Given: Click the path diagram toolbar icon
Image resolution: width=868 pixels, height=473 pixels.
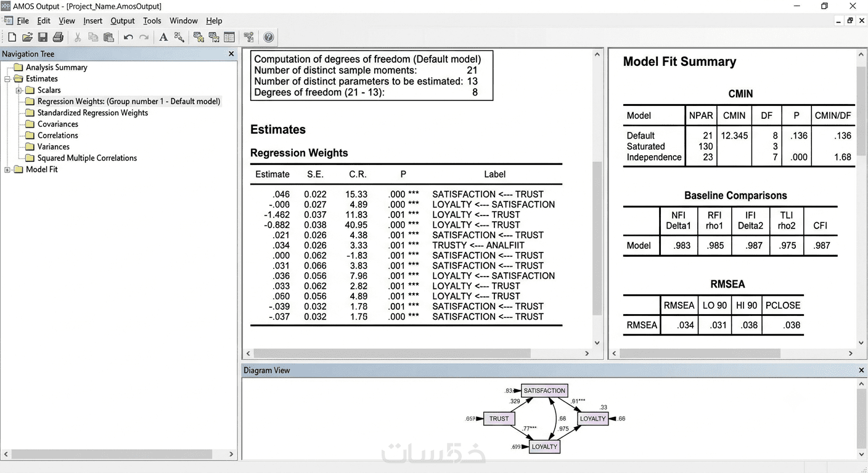Looking at the screenshot, I should [x=249, y=38].
